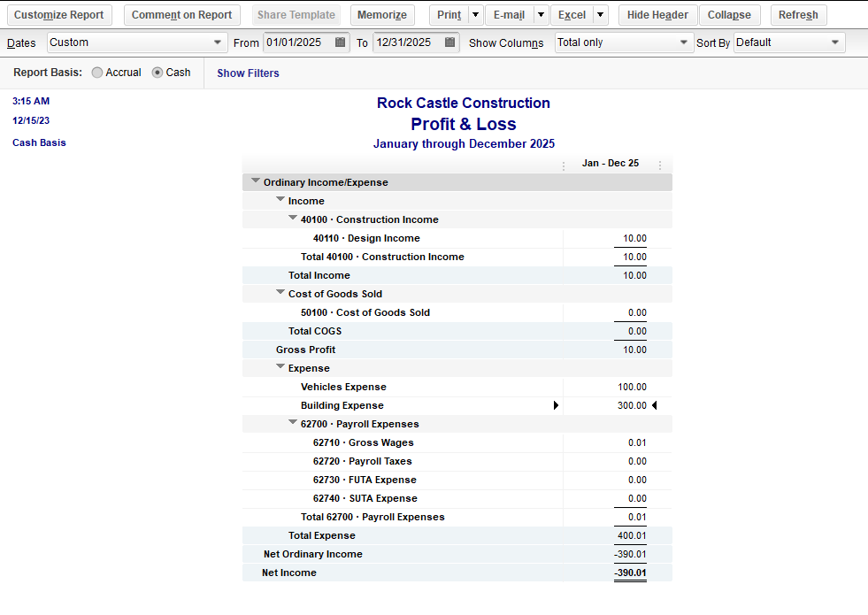E-mail the report
Image resolution: width=868 pixels, height=615 pixels.
coord(510,15)
